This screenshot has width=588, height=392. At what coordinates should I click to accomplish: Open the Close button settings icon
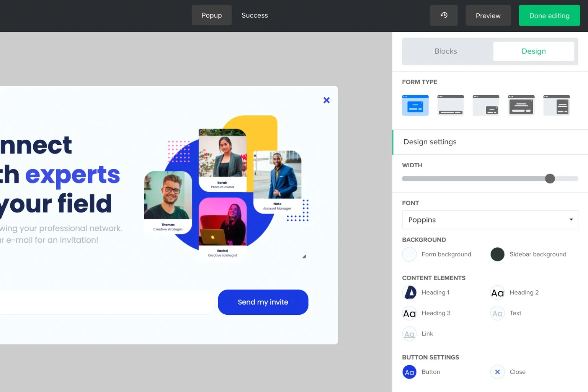(x=497, y=372)
